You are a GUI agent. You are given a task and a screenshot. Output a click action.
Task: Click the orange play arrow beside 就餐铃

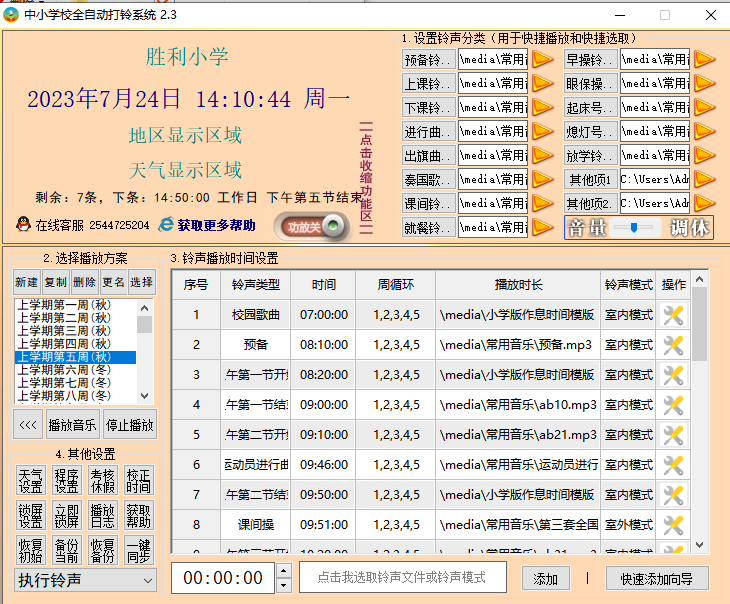click(542, 228)
